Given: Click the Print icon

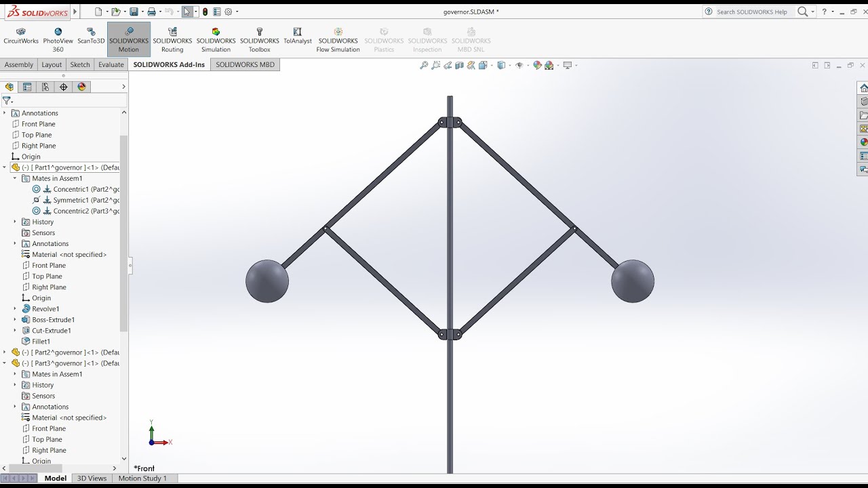Looking at the screenshot, I should [x=151, y=12].
